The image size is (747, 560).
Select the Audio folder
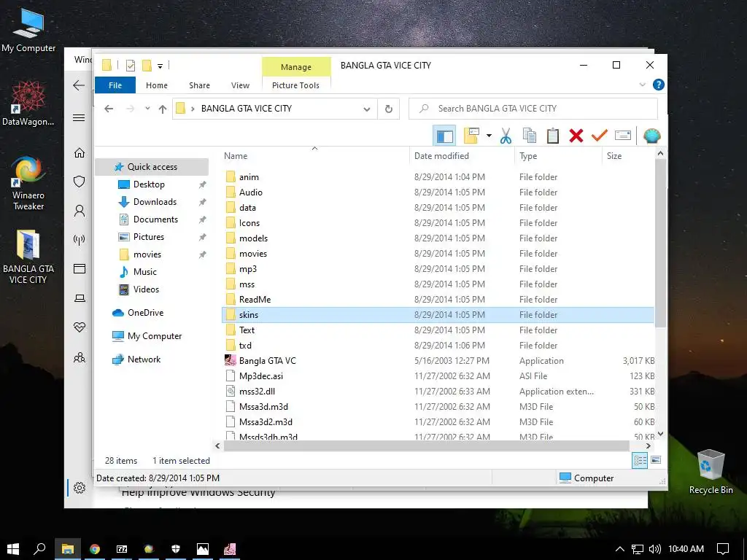coord(438,192)
